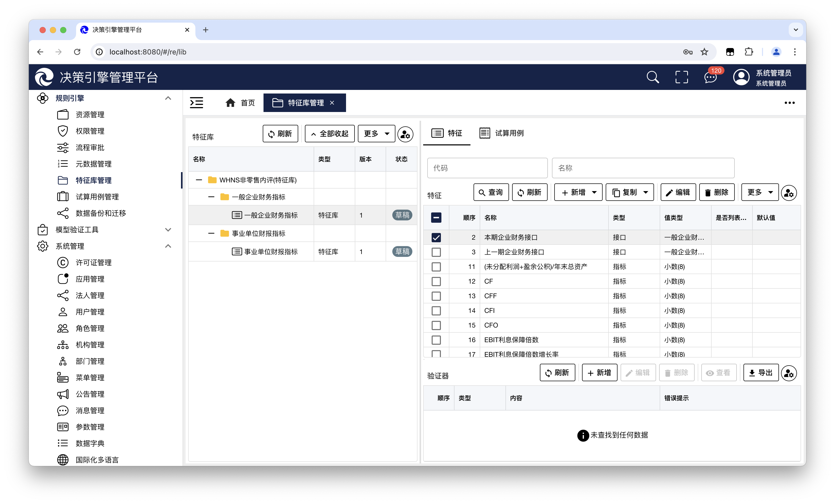Click the search magnifier icon in header
835x504 pixels.
click(652, 77)
